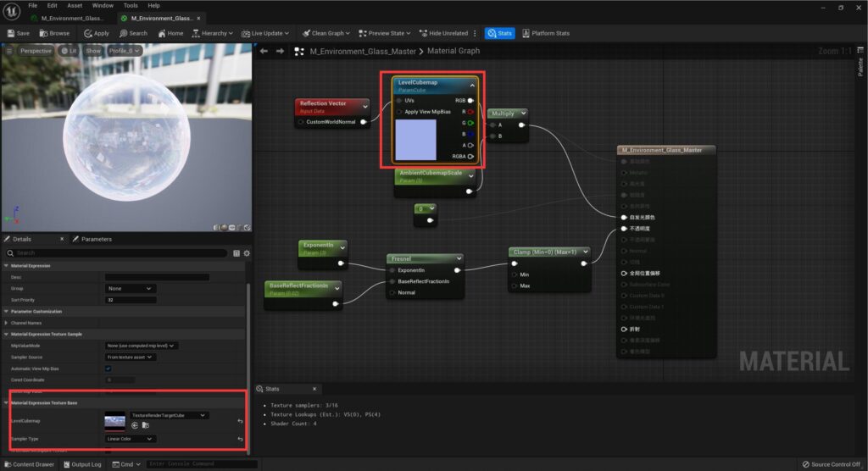Click the LevelCubemap node blue preview swatch
This screenshot has height=471, width=868.
(x=415, y=140)
